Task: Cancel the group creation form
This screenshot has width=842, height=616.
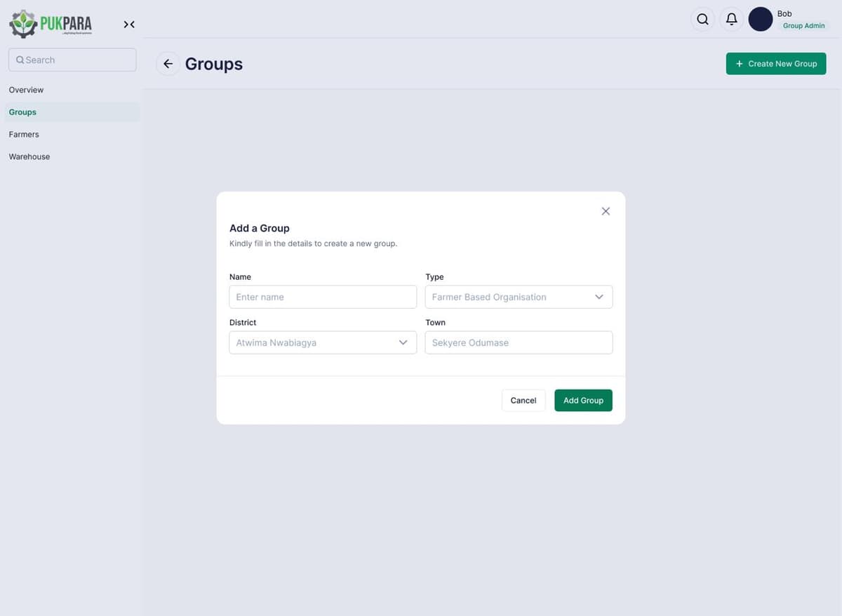Action: 523,400
